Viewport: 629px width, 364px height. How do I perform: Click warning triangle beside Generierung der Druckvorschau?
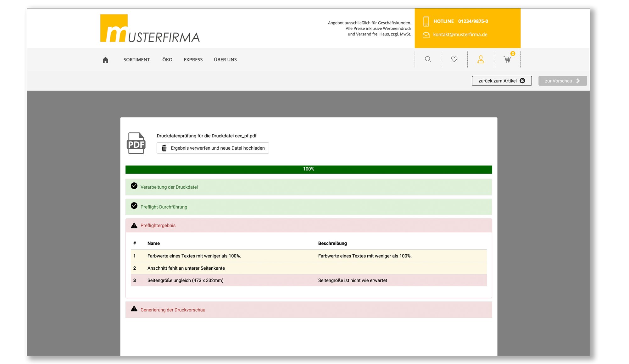pos(134,309)
